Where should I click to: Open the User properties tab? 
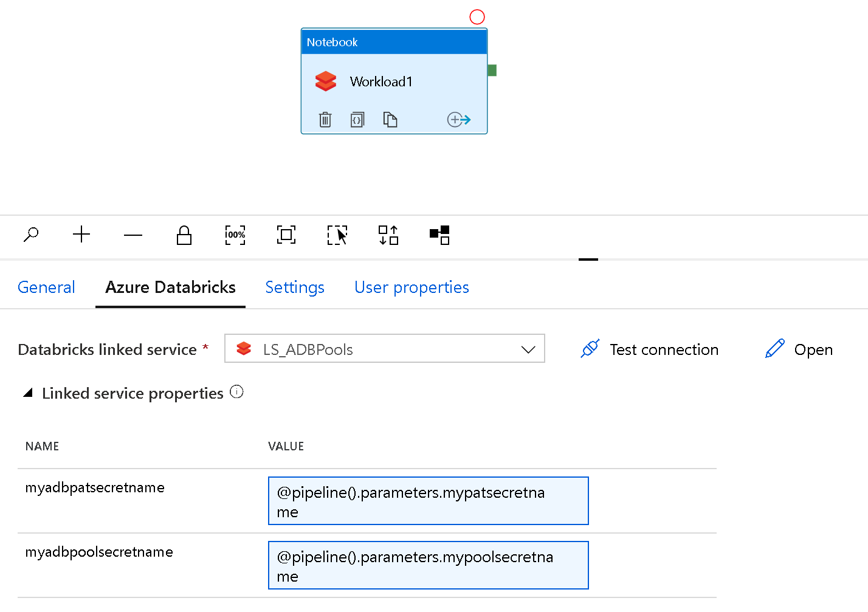(412, 287)
